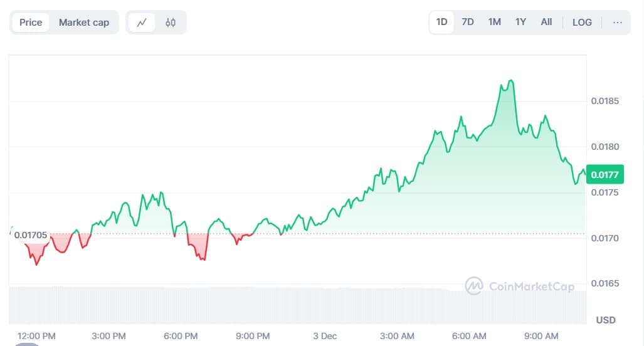Viewport: 644px width, 346px height.
Task: Select the Market cap tab
Action: coord(84,23)
